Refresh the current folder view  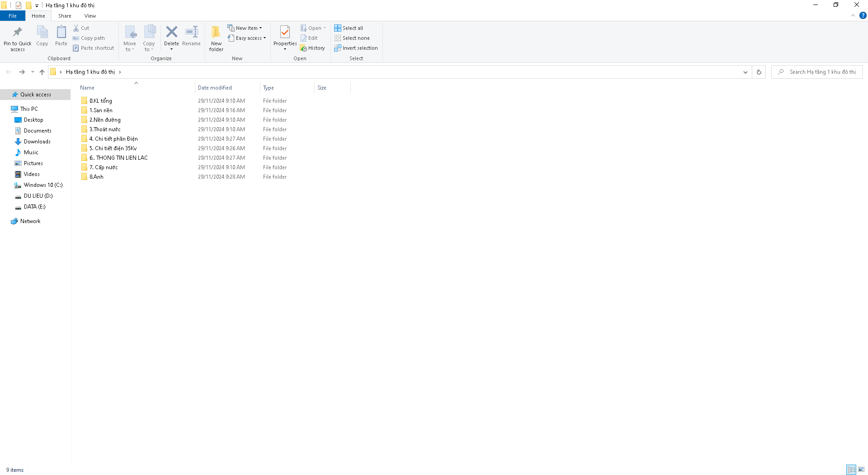point(759,72)
